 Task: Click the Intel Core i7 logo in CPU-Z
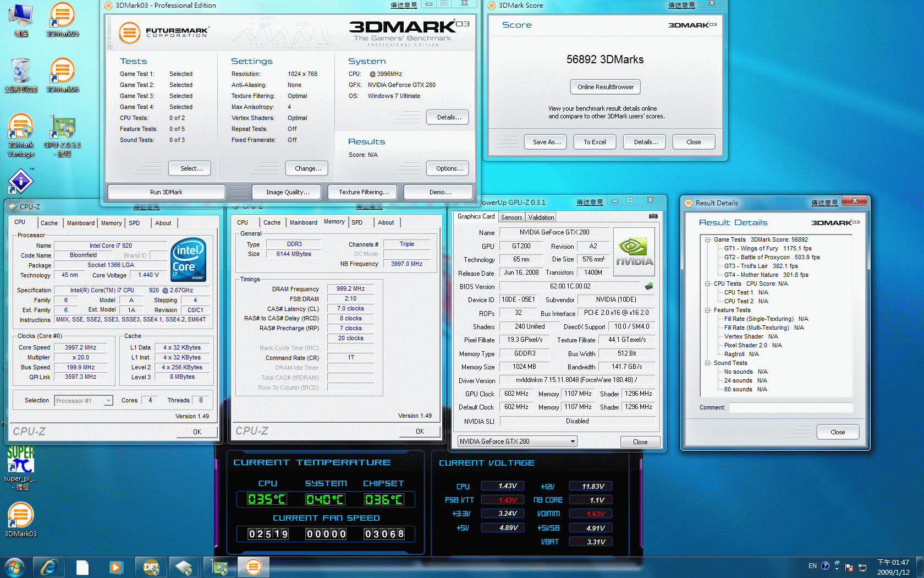pos(189,259)
